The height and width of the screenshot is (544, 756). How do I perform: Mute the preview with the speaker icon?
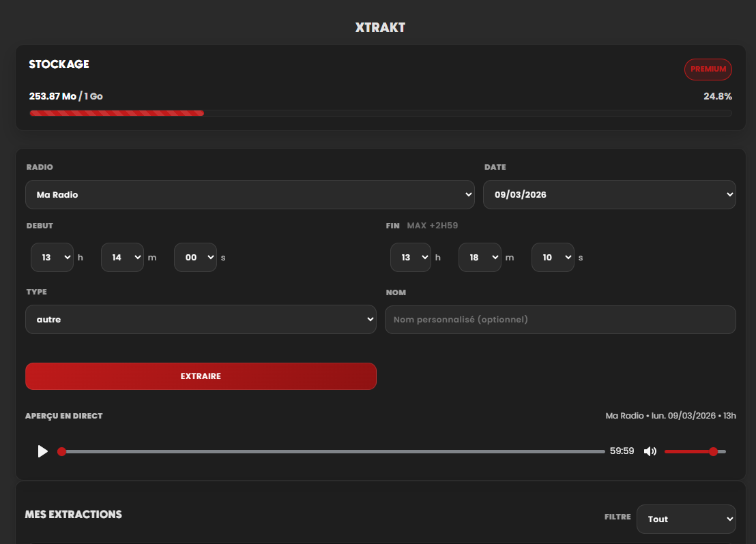[x=650, y=451]
